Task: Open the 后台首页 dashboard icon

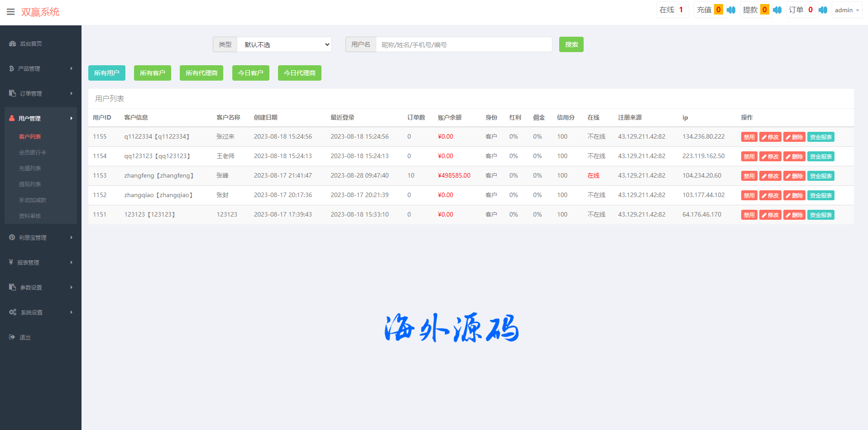Action: [12, 44]
